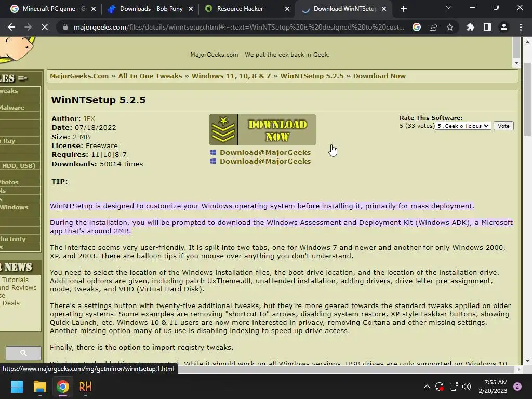532x399 pixels.
Task: Open File Explorer from the taskbar
Action: pos(39,387)
